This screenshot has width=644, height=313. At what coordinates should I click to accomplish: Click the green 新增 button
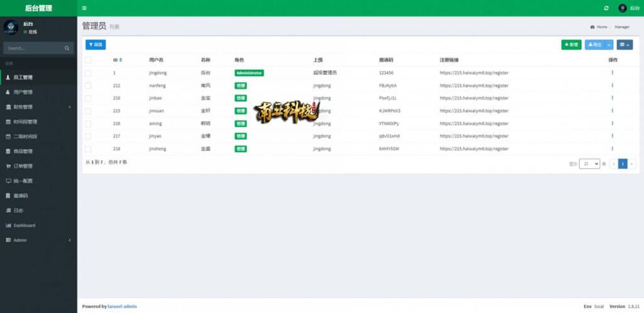[x=571, y=45]
